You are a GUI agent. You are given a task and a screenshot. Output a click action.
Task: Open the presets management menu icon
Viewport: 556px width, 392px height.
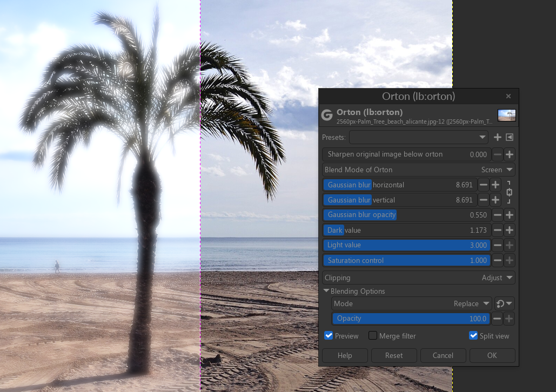(510, 137)
